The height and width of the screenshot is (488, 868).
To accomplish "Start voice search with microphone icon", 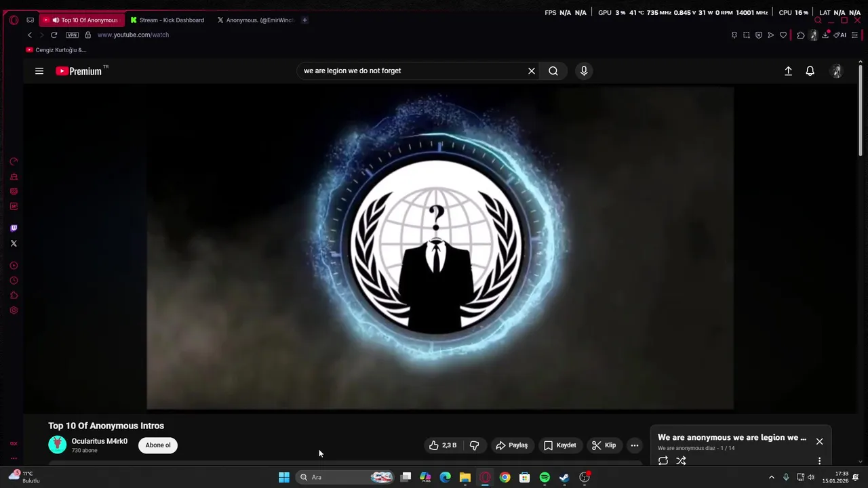I will point(584,71).
